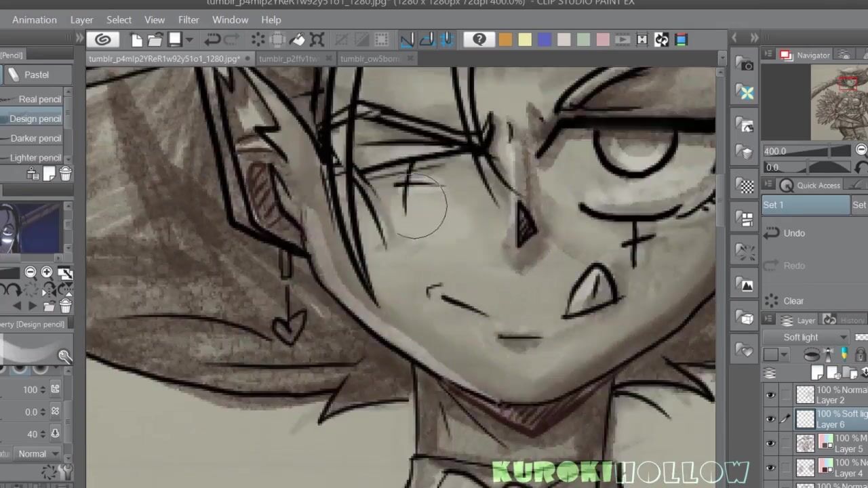The image size is (868, 488).
Task: Click the Clear button in Quick Access
Action: (793, 301)
